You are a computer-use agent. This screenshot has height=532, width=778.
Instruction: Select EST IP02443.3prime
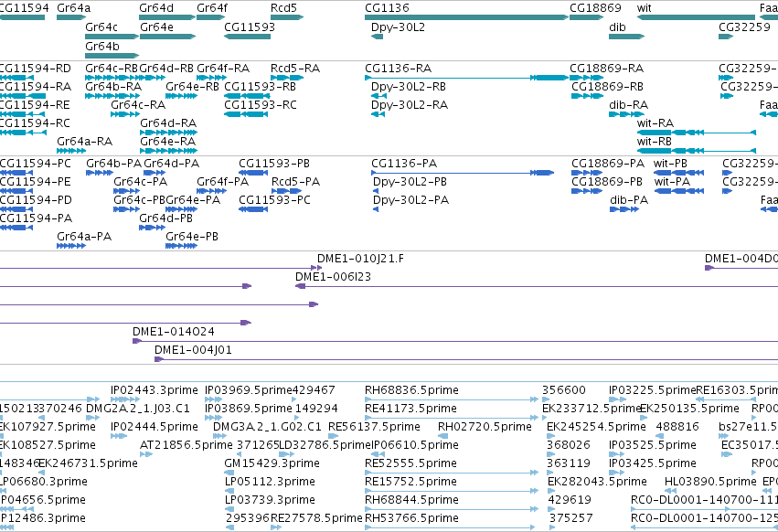coord(125,399)
